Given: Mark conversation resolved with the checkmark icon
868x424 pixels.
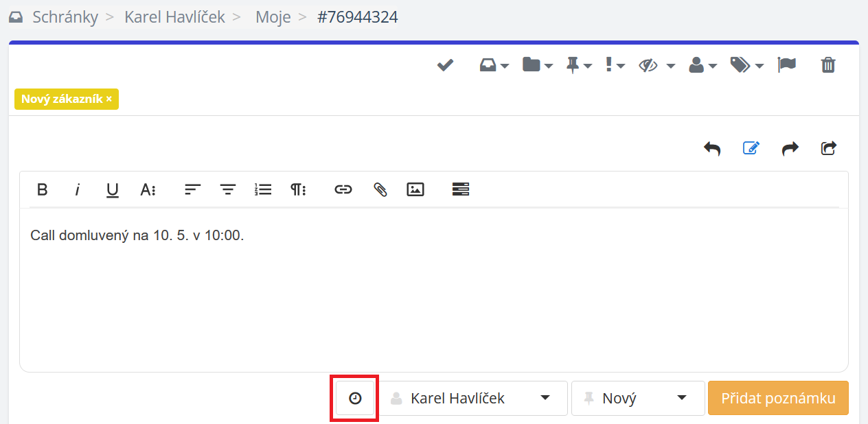Looking at the screenshot, I should pyautogui.click(x=446, y=65).
